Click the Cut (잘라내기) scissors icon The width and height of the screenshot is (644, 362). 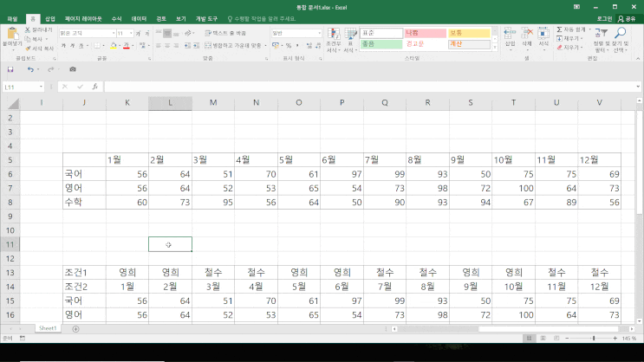click(28, 30)
